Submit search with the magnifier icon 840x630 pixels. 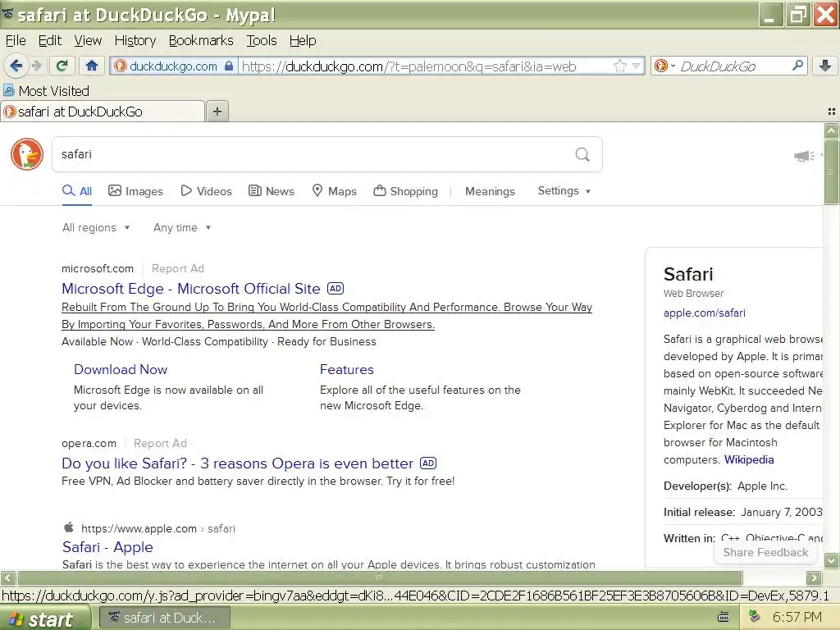(x=582, y=155)
